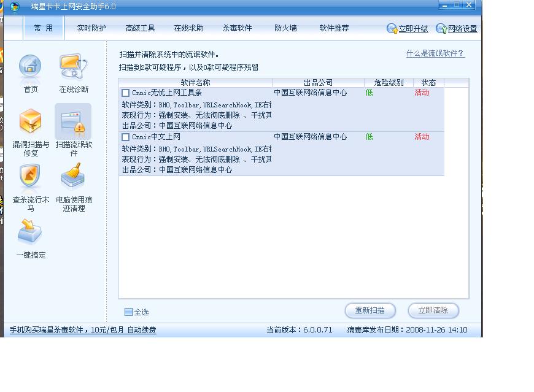Viewport: 534px width, 392px height.
Task: Click the 立即升级 upgrade globe icon
Action: [x=392, y=28]
